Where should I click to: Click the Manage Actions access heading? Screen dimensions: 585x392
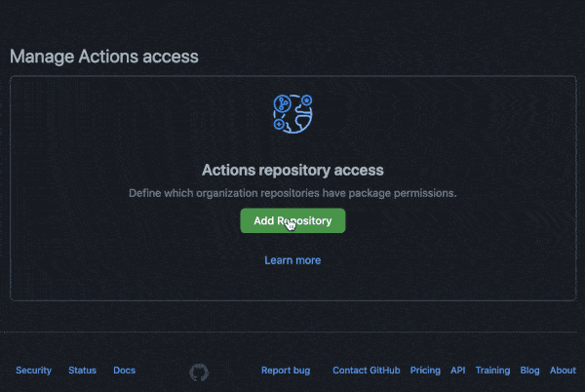click(104, 57)
